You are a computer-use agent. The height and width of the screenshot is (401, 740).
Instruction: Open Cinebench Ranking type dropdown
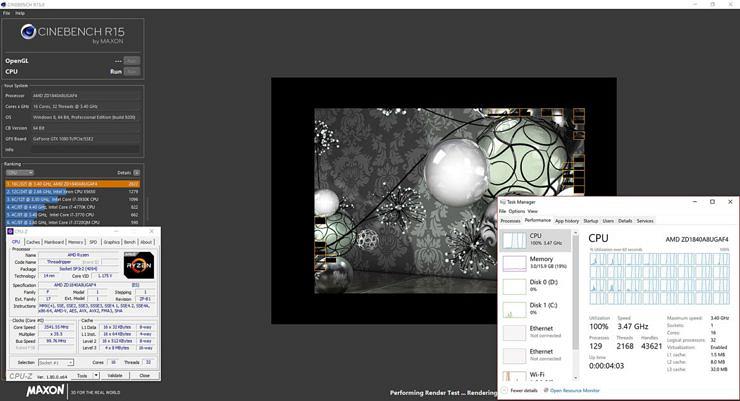(x=19, y=173)
